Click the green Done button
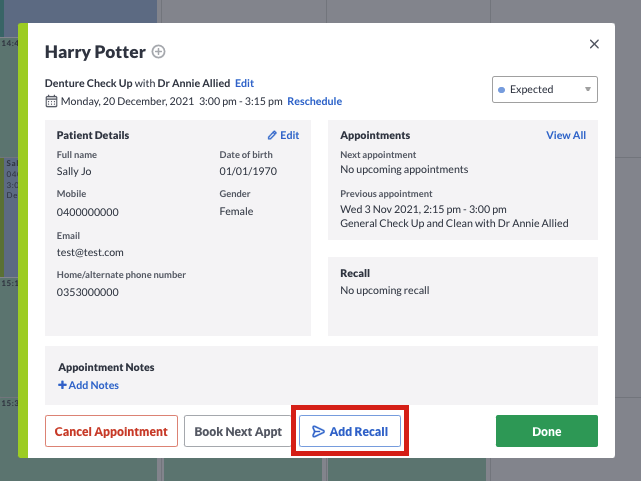This screenshot has width=641, height=481. coord(547,431)
